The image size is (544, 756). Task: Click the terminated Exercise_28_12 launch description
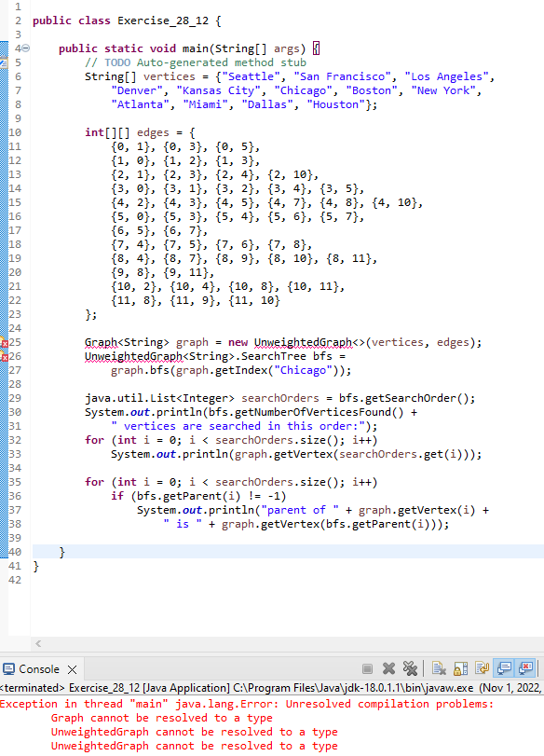271,688
